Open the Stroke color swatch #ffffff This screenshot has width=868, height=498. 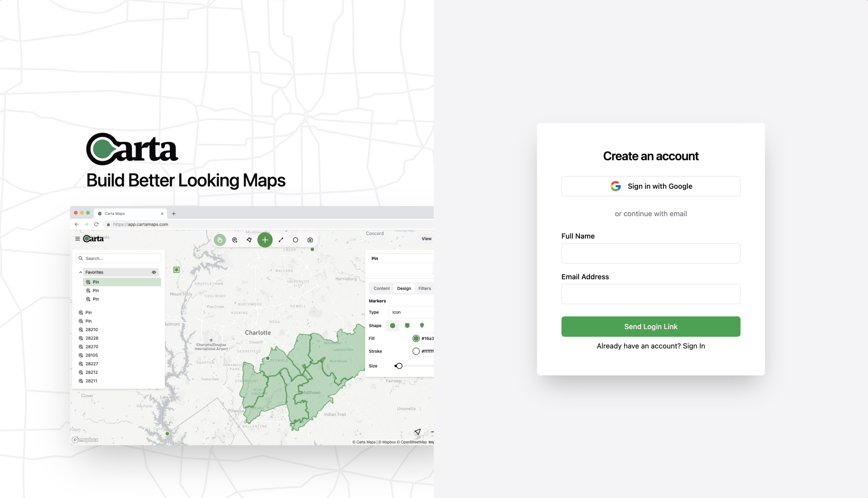416,351
